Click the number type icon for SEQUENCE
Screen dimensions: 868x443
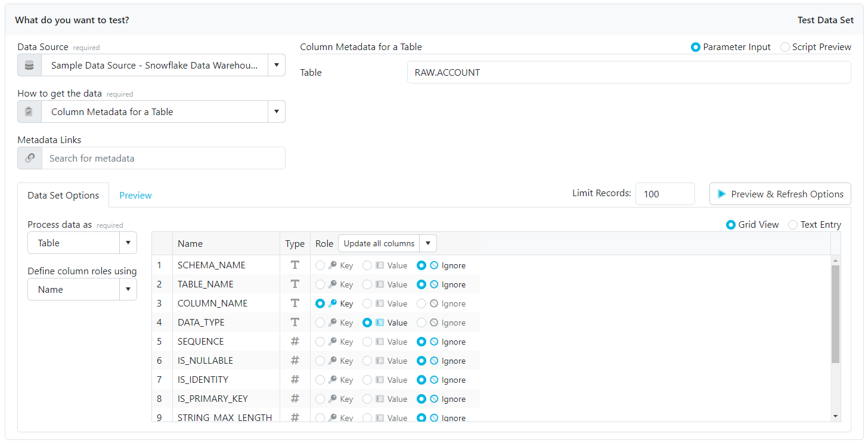pyautogui.click(x=294, y=342)
